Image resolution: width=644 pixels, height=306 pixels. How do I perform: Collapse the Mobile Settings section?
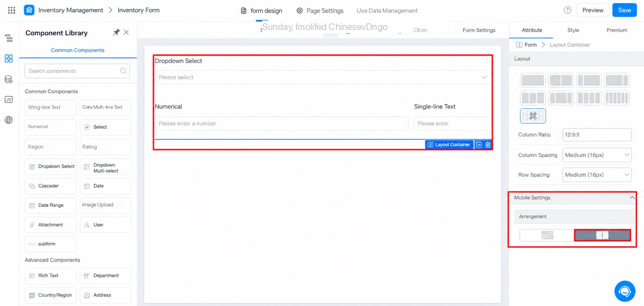point(632,198)
